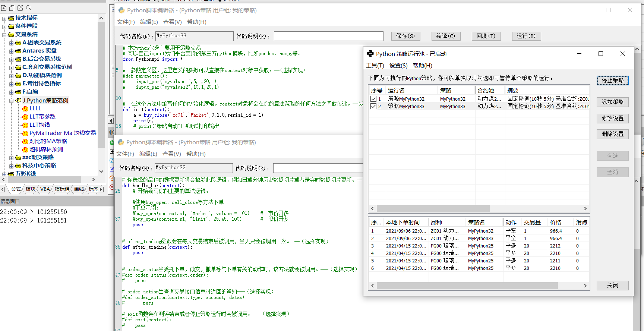This screenshot has width=644, height=331.
Task: Switch to the VBA tab
Action: coord(45,189)
